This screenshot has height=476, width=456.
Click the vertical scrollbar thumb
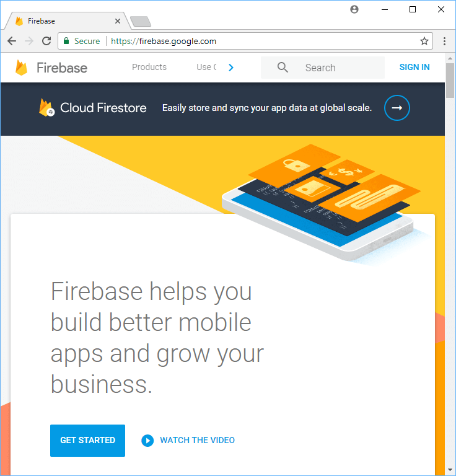coord(450,80)
